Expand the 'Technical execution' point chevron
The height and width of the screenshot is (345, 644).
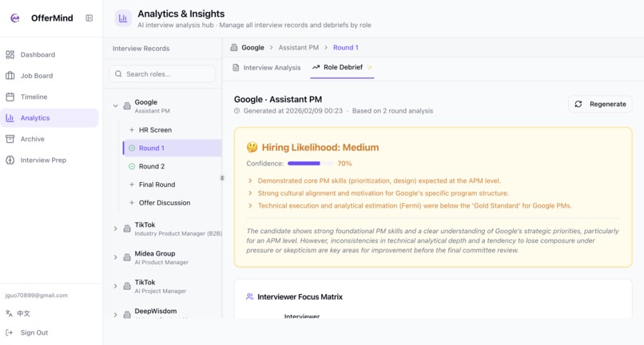click(250, 206)
